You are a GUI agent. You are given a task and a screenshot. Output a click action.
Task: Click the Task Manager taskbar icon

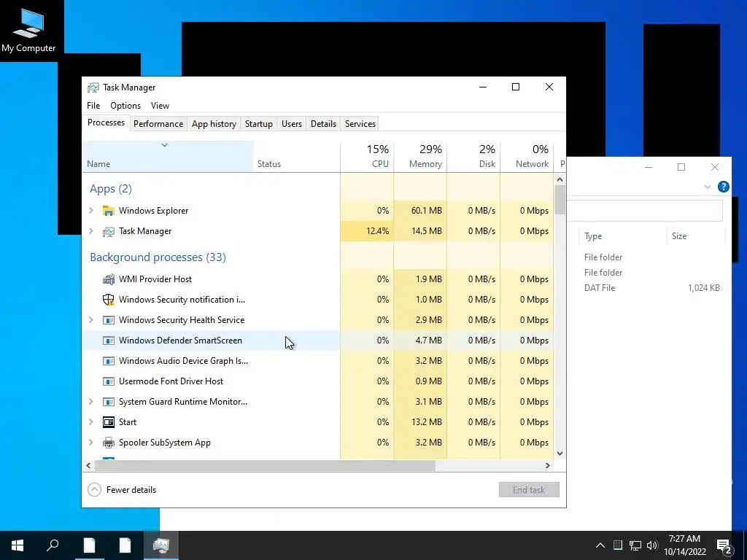pos(161,545)
